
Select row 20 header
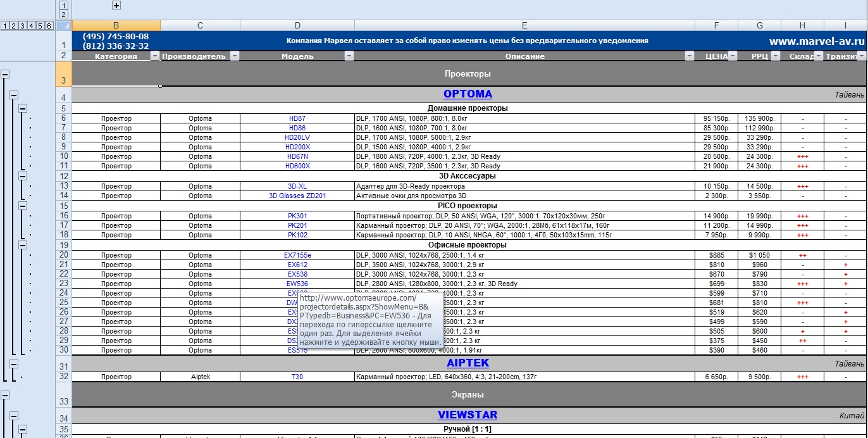tap(64, 255)
